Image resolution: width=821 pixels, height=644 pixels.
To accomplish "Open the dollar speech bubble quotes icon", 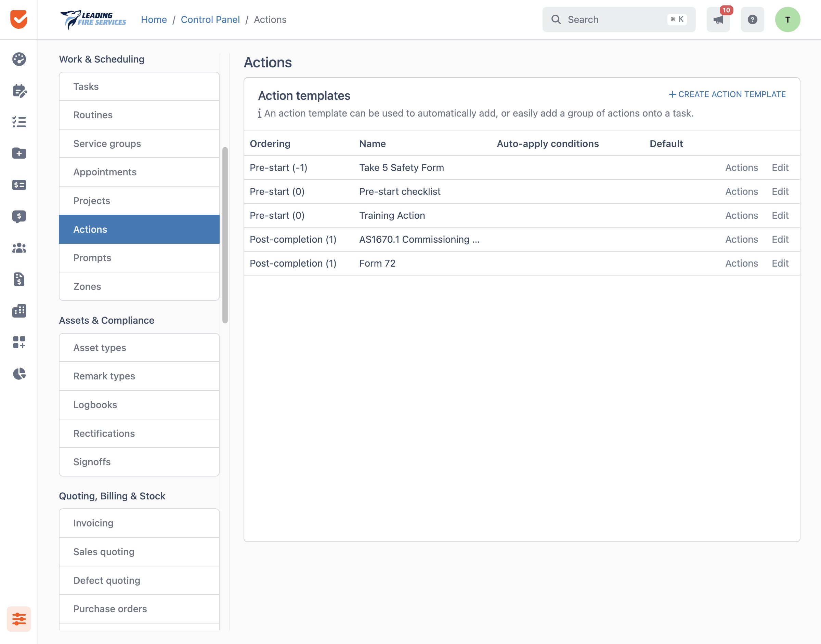I will 19,216.
